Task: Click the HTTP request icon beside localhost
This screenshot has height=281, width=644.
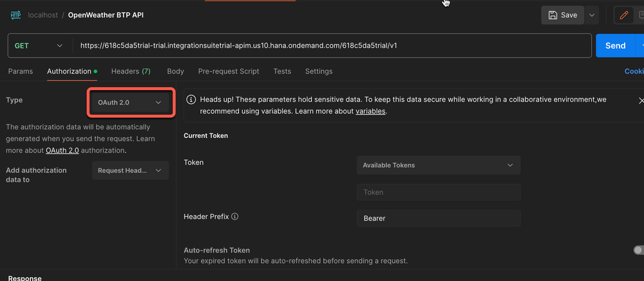Action: click(x=15, y=15)
